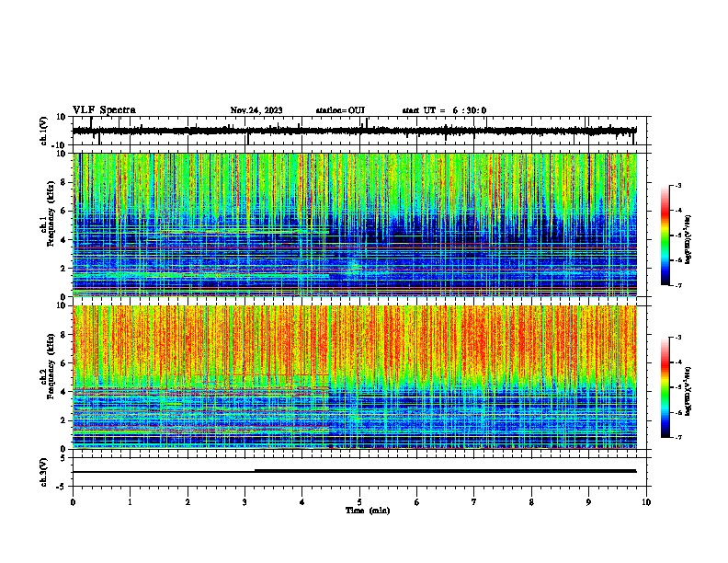Click the ch.1 spectrogram color scale bar

point(665,236)
